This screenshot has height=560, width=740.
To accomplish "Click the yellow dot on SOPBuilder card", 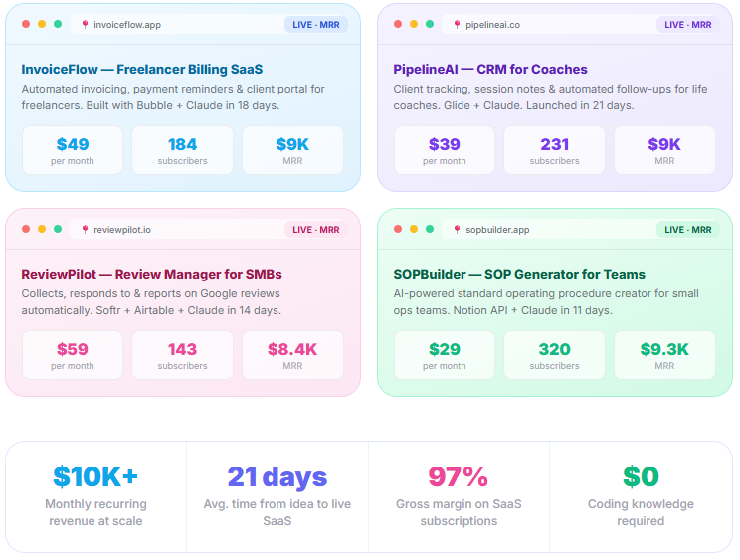I will click(x=414, y=229).
